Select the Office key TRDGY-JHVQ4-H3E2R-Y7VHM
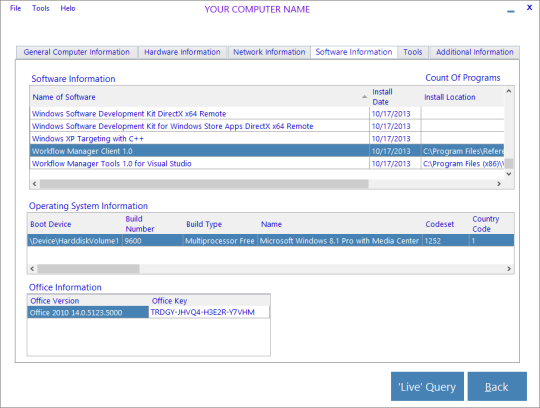 coord(209,312)
